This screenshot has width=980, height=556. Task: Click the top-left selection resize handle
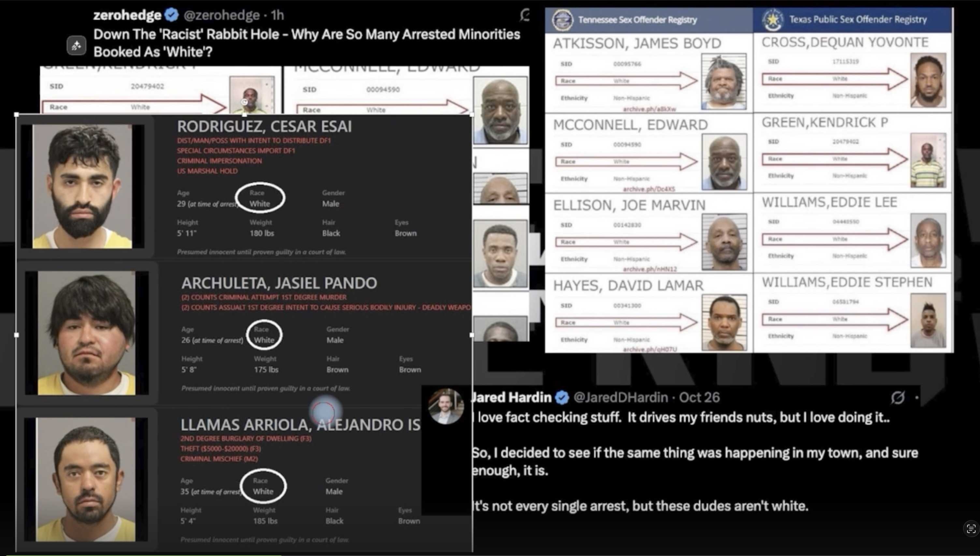16,115
